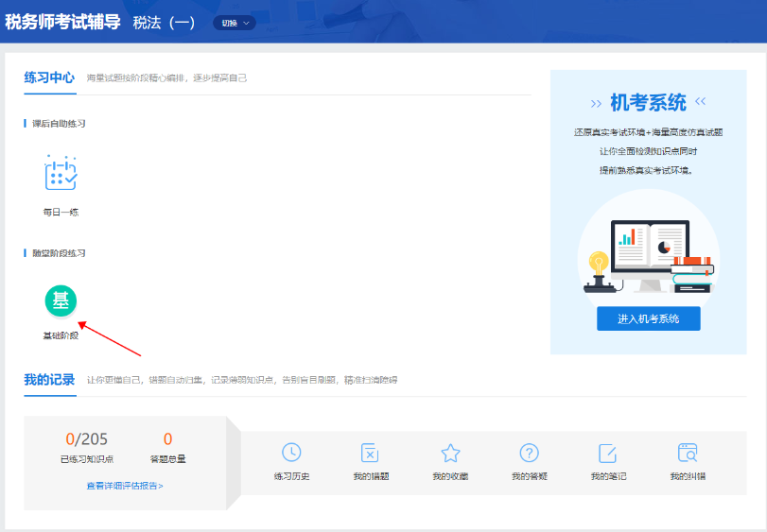Image resolution: width=767 pixels, height=532 pixels.
Task: Open 练习历史 clock icon
Action: coord(291,453)
